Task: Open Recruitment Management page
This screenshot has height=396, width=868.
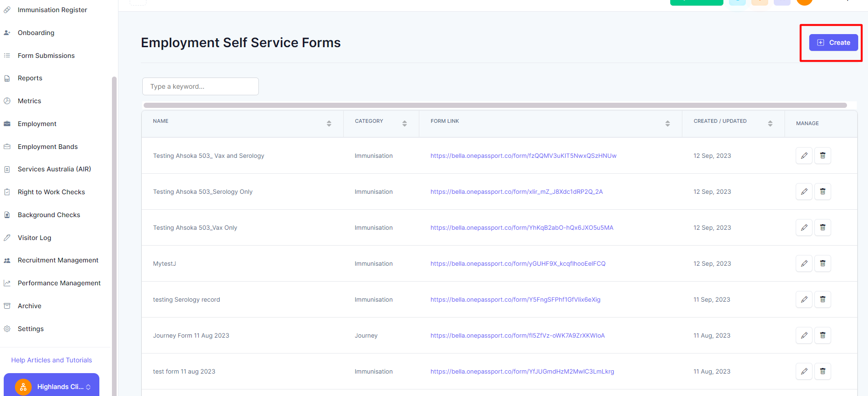Action: point(58,260)
